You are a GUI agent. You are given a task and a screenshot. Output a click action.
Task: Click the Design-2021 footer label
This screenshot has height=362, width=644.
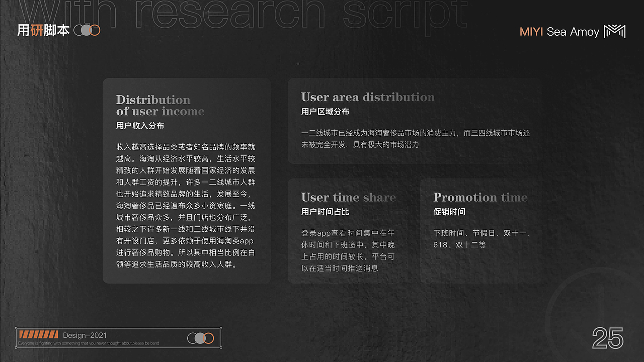85,335
